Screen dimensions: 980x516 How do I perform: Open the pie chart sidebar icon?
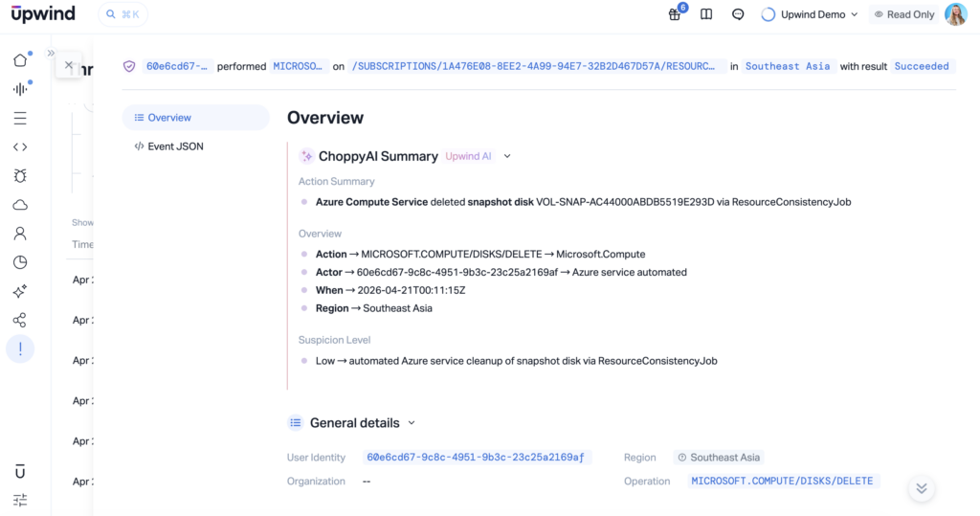tap(20, 262)
